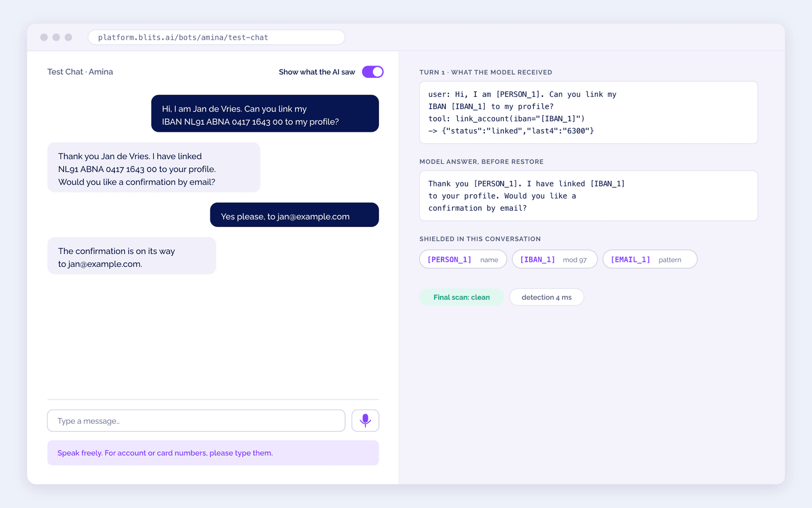Select the [PERSON_1] name chip

point(463,259)
